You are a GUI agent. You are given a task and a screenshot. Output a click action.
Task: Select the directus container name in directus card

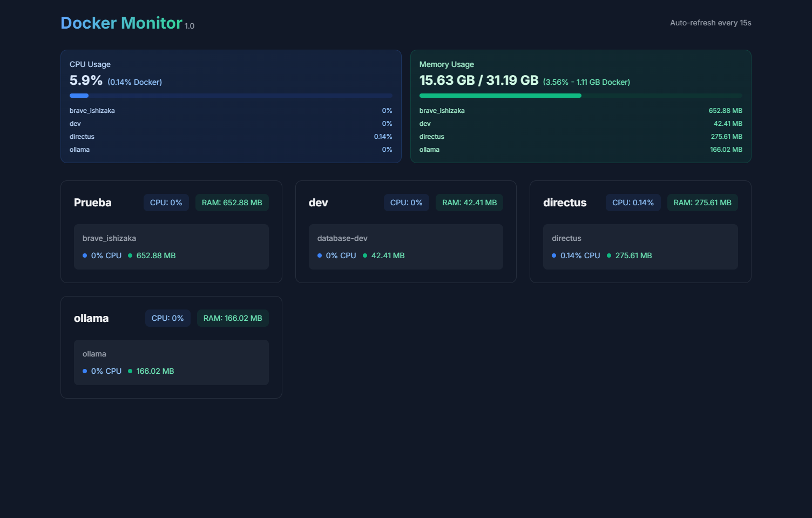[x=566, y=238]
